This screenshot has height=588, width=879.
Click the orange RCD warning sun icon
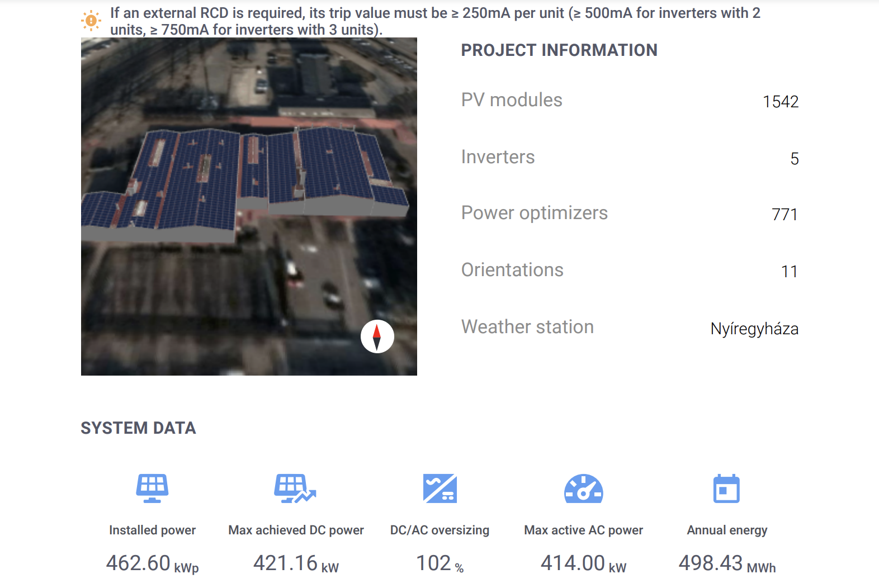91,21
